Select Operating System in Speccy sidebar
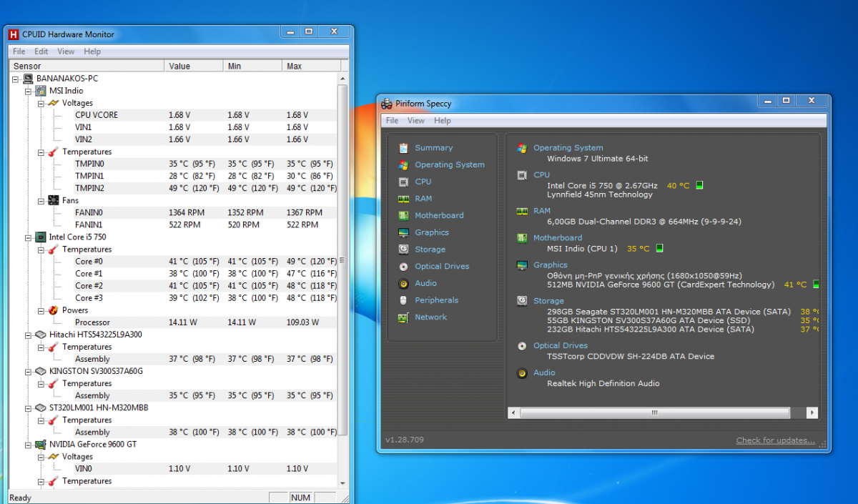The width and height of the screenshot is (858, 504). pyautogui.click(x=449, y=164)
